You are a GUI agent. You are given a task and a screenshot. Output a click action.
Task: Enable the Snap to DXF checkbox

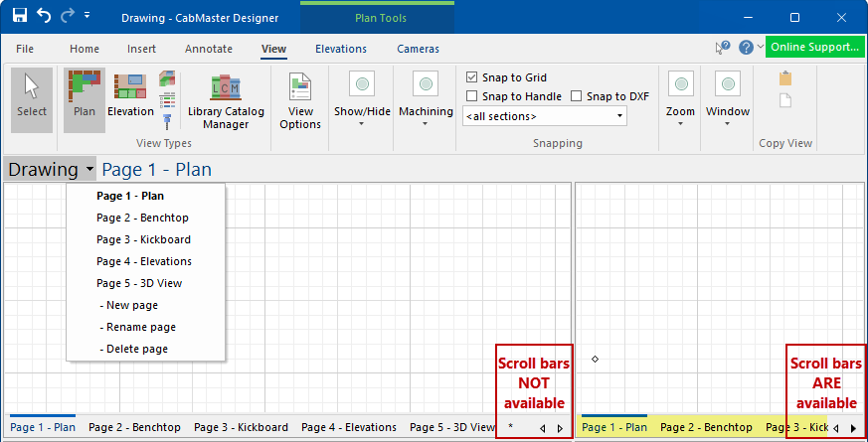pos(577,96)
